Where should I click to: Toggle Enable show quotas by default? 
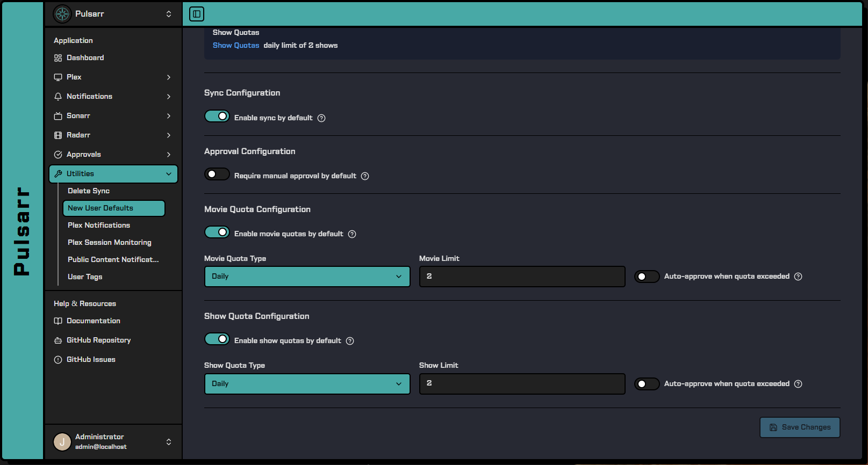pyautogui.click(x=217, y=339)
